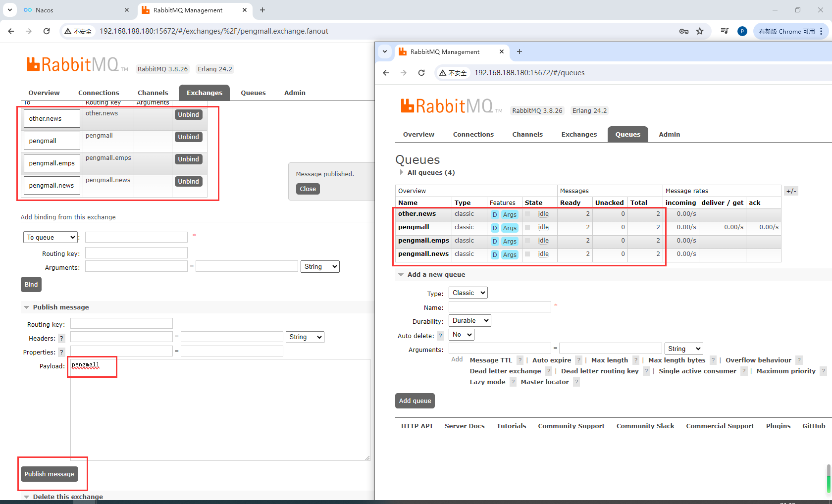Open pengmall.news queue link
The height and width of the screenshot is (504, 832).
click(x=423, y=253)
